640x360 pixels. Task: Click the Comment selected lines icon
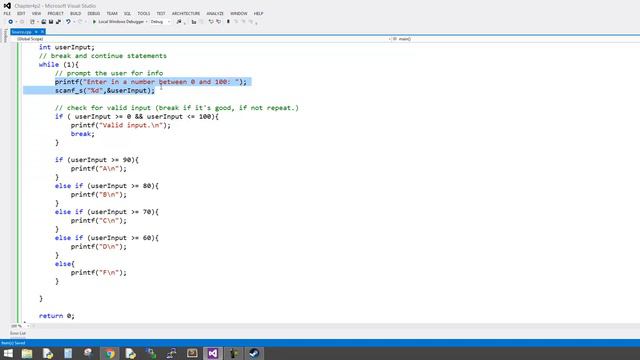[211, 22]
